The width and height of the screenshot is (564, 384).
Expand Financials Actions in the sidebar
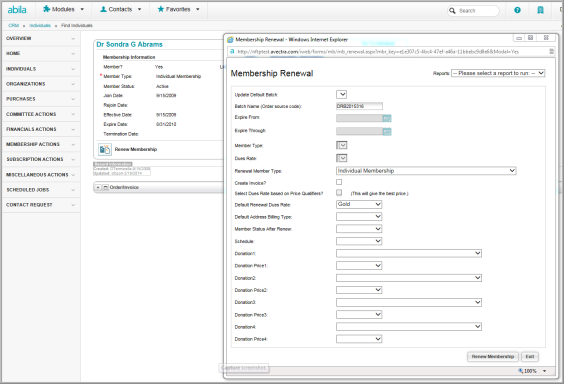point(41,129)
